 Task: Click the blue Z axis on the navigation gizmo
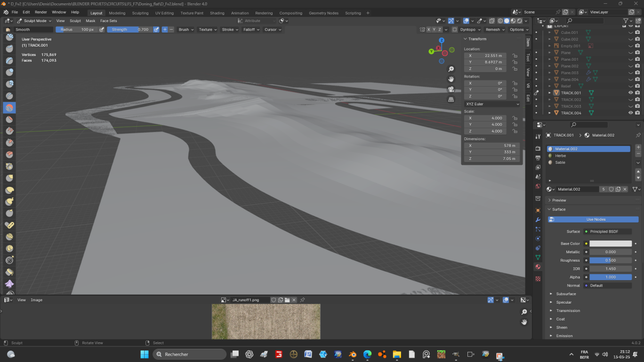(442, 40)
